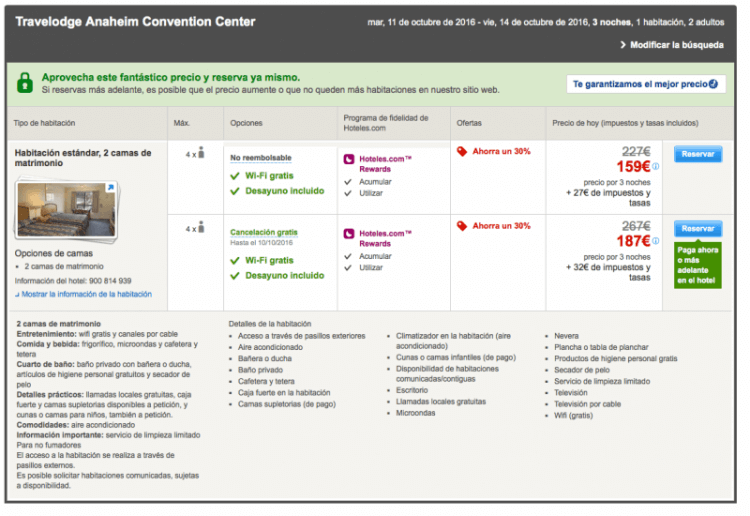Click the first Ahorra un 30% tag icon

click(462, 152)
